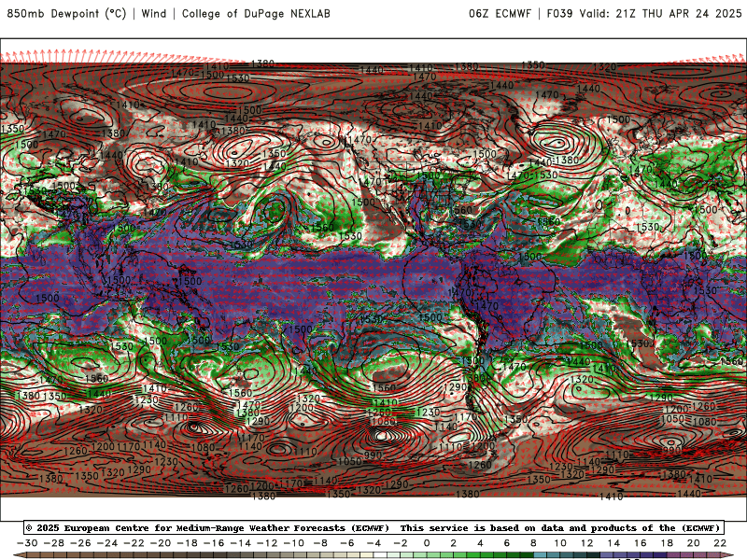747x560 pixels.
Task: Click the positive "6" label on the dewpoint scale
Action: pos(507,543)
